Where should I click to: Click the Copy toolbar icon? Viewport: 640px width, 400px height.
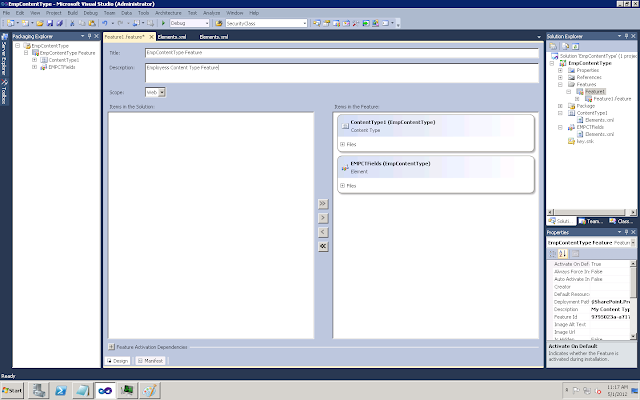[82, 23]
